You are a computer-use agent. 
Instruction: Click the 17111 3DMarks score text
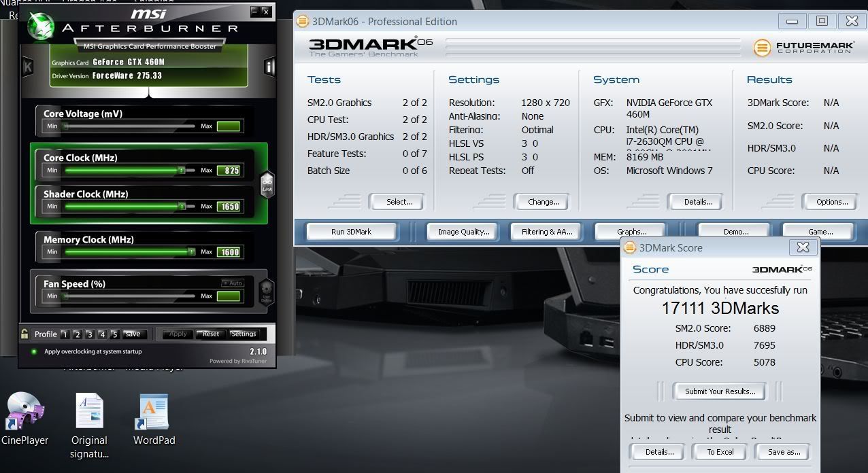coord(720,308)
